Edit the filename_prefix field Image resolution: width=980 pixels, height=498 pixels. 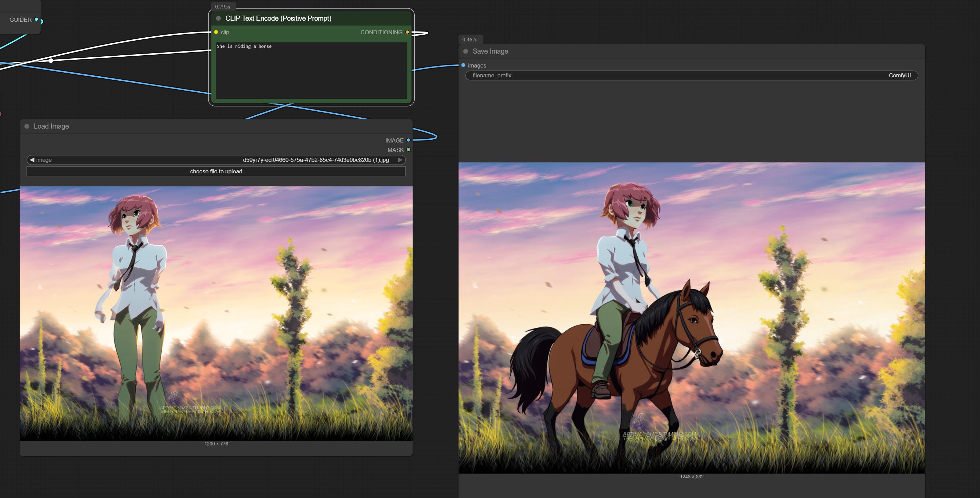coord(692,75)
